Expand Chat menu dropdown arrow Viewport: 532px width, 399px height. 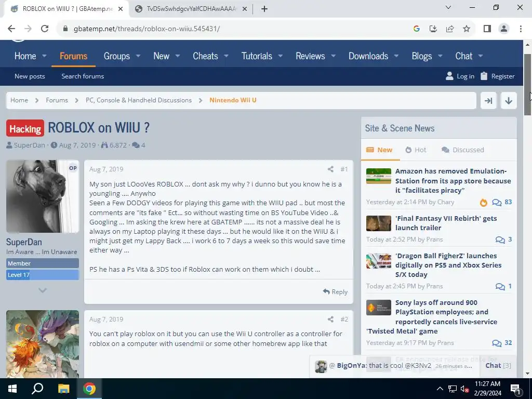481,56
